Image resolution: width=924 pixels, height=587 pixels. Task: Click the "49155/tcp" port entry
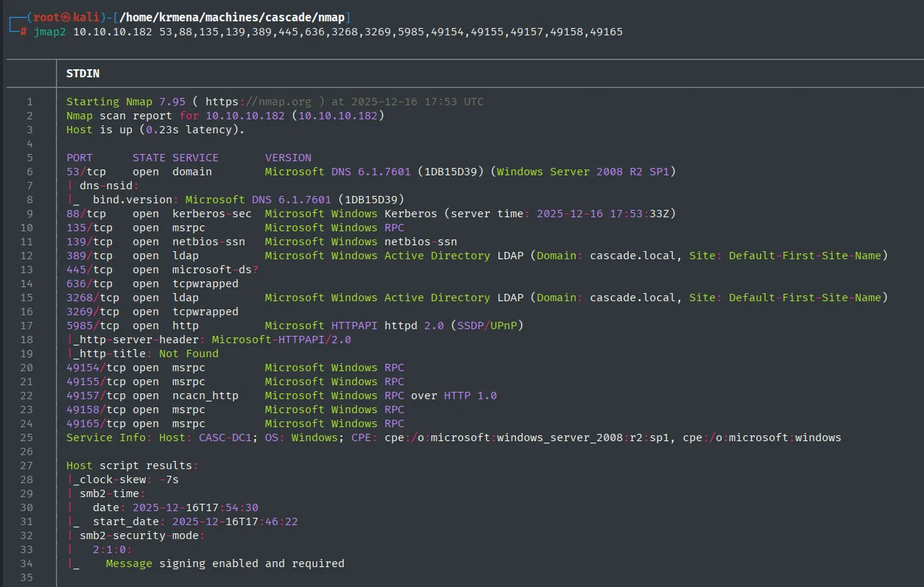click(x=96, y=382)
